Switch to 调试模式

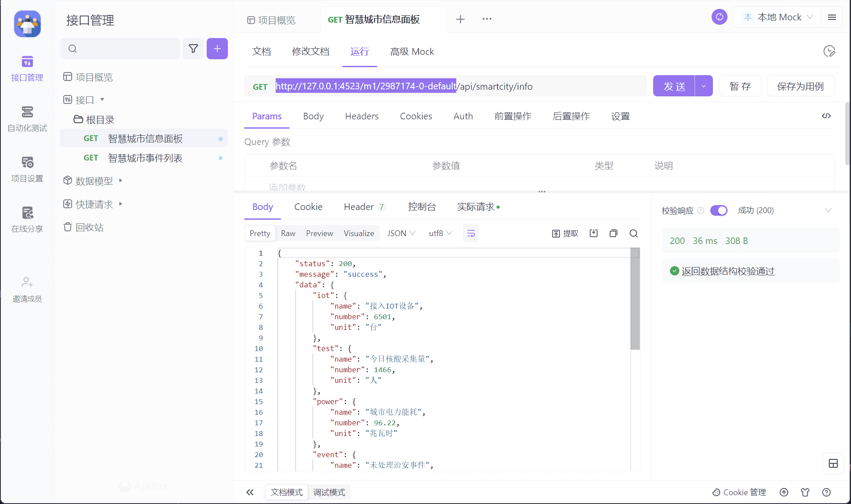pos(329,492)
